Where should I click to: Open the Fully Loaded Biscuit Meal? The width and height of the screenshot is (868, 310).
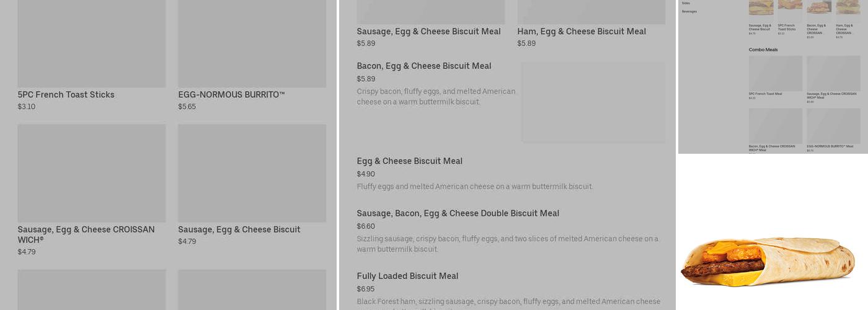tap(407, 276)
